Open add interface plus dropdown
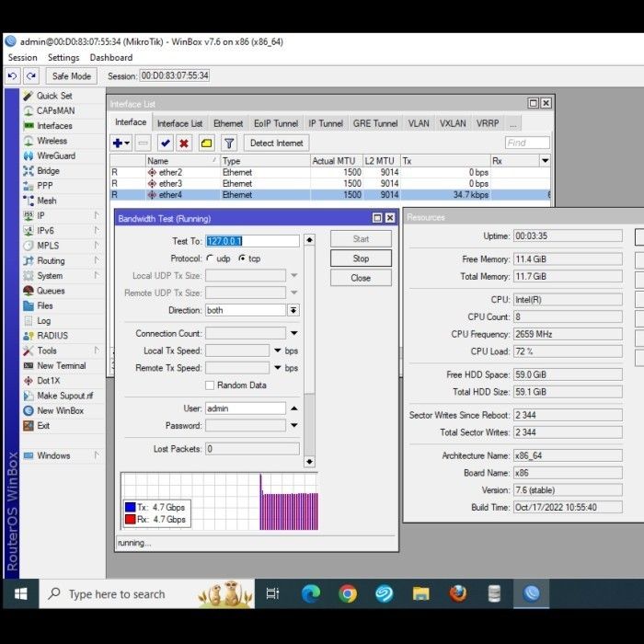 (x=121, y=143)
